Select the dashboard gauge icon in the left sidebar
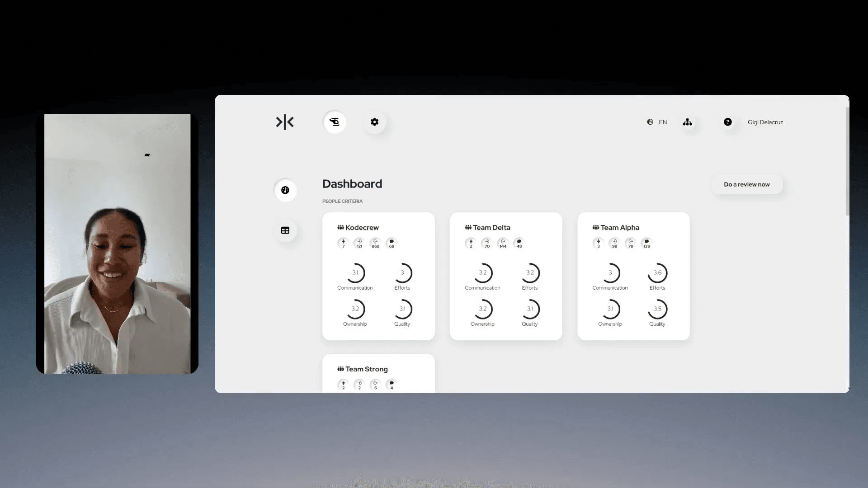868x488 pixels. [285, 190]
